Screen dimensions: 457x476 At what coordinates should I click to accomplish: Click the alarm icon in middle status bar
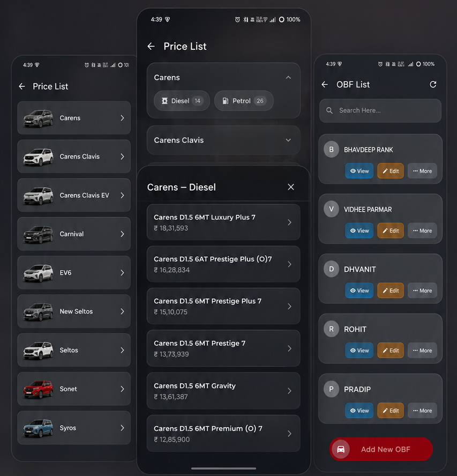[x=237, y=20]
